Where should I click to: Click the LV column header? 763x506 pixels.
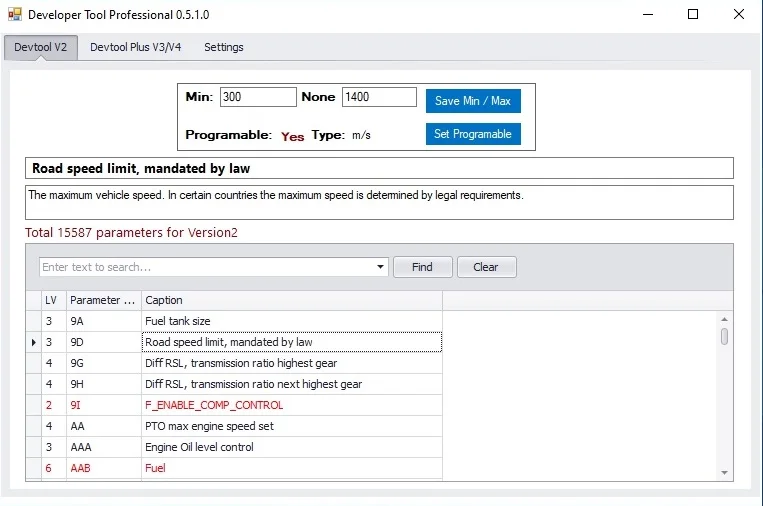coord(54,300)
